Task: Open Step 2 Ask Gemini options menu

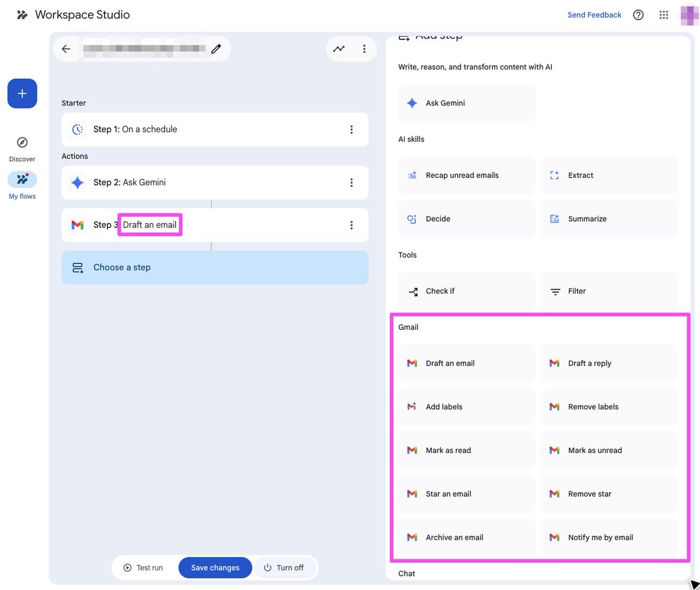Action: point(351,182)
